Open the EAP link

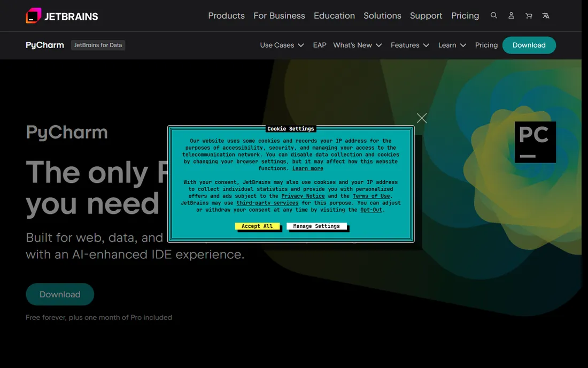pyautogui.click(x=320, y=45)
